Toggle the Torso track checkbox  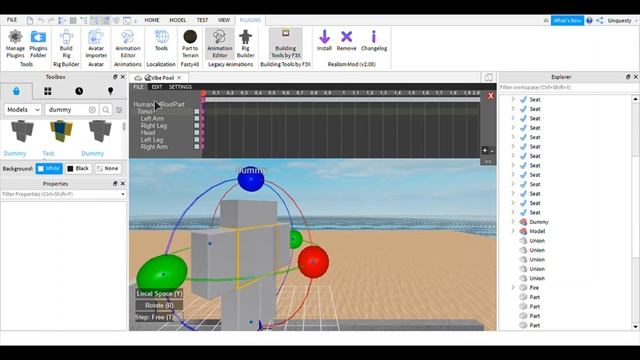(x=197, y=111)
